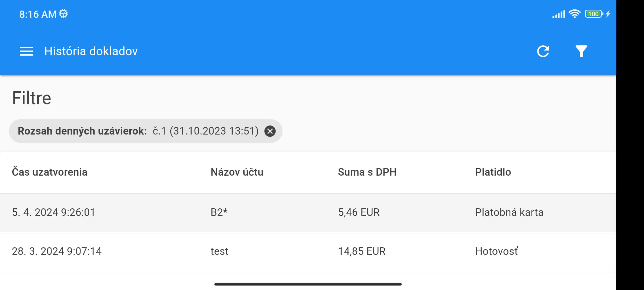Viewport: 644px width, 290px height.
Task: Sort by Suma s DPH column header
Action: tap(367, 172)
